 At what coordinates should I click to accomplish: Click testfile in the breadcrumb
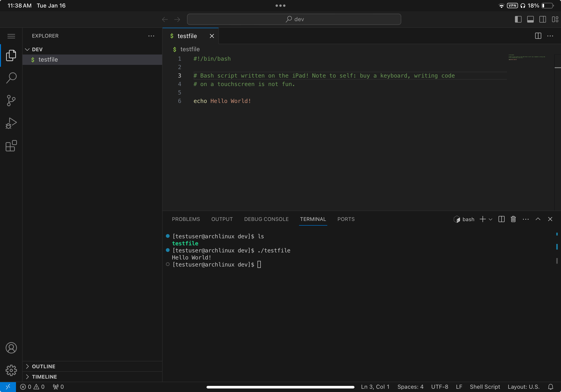(x=190, y=49)
